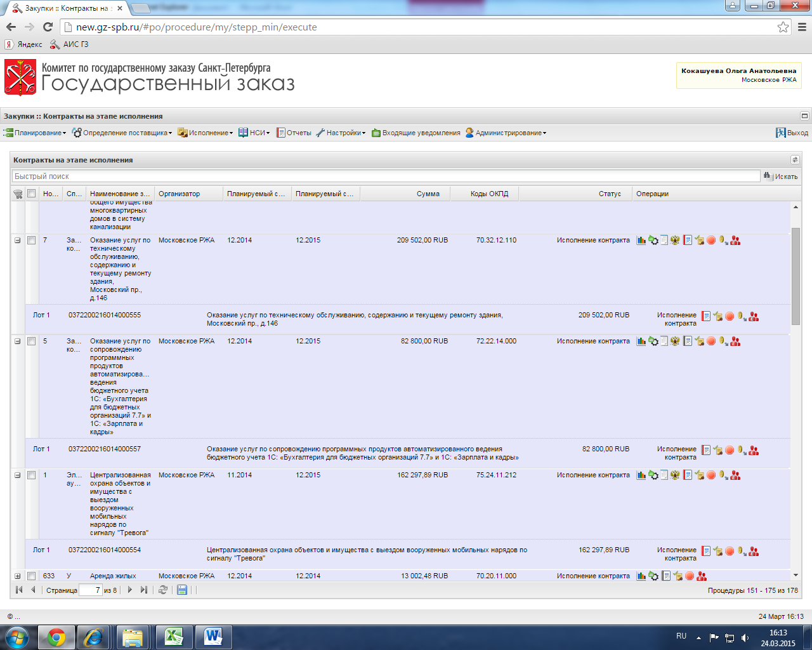The height and width of the screenshot is (650, 812).
Task: Collapse the contract 7 row
Action: point(18,241)
